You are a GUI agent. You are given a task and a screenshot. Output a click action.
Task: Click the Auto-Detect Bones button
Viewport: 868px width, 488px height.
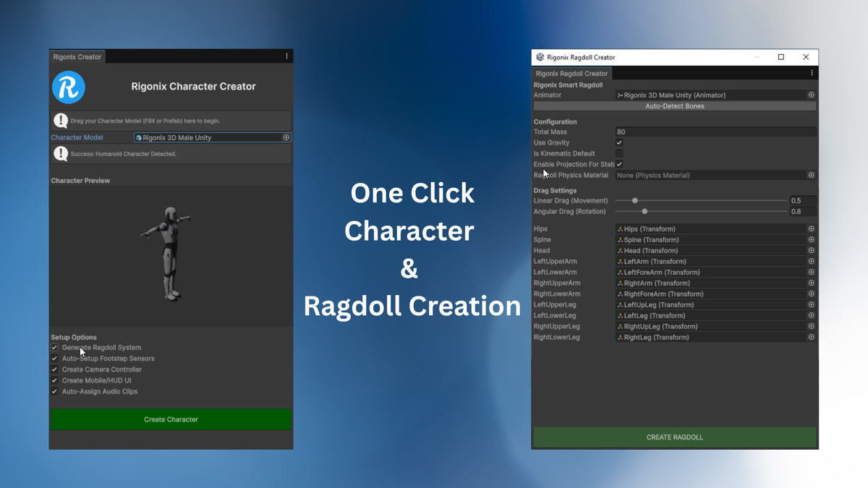pos(675,106)
